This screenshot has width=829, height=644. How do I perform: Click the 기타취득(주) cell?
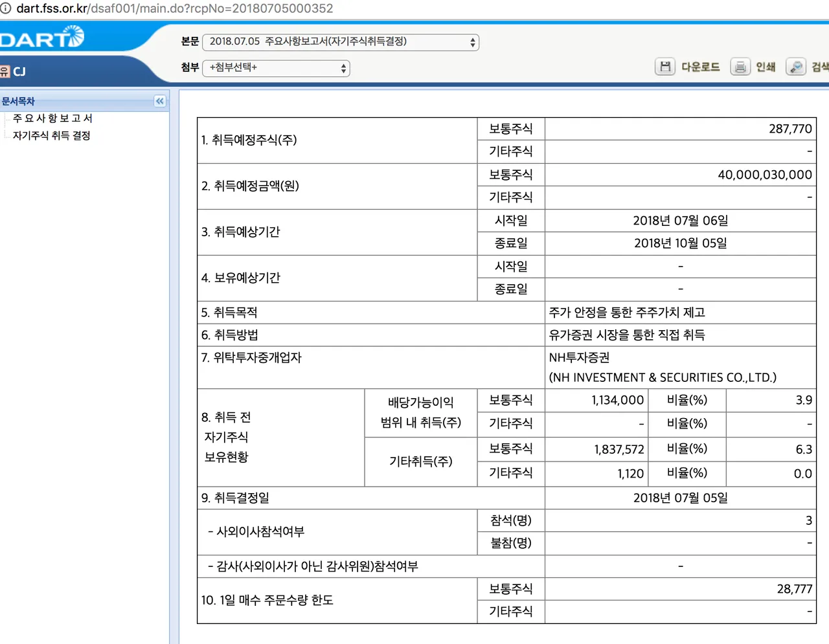[421, 461]
